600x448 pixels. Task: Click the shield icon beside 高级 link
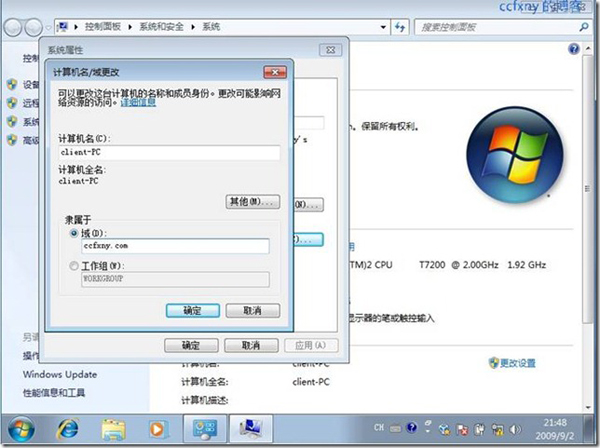[12, 140]
